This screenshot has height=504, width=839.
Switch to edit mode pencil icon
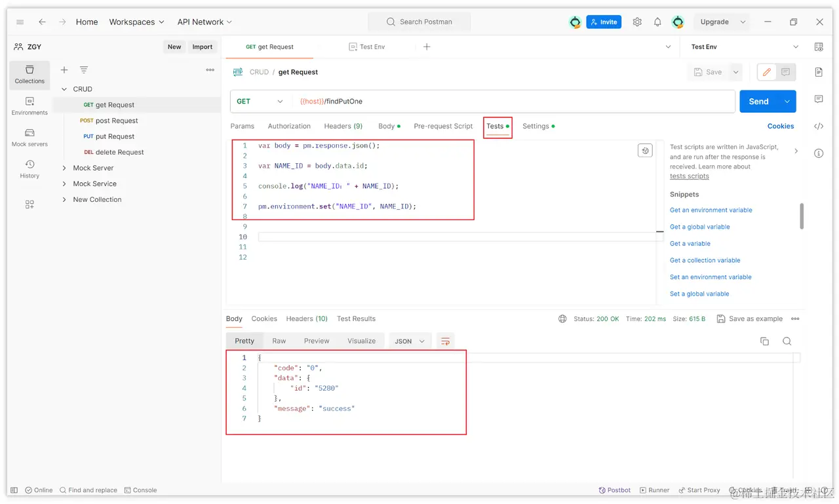pos(767,72)
